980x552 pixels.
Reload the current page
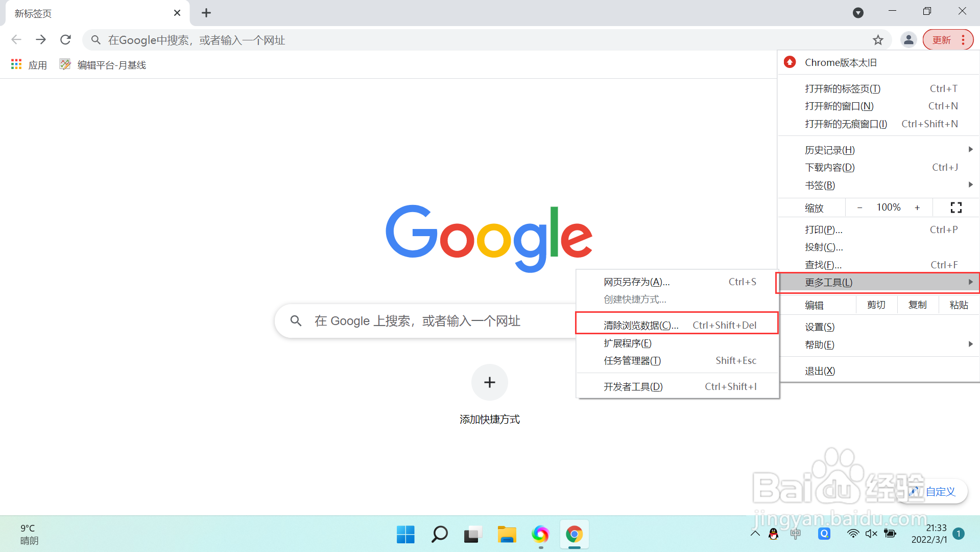[x=65, y=40]
